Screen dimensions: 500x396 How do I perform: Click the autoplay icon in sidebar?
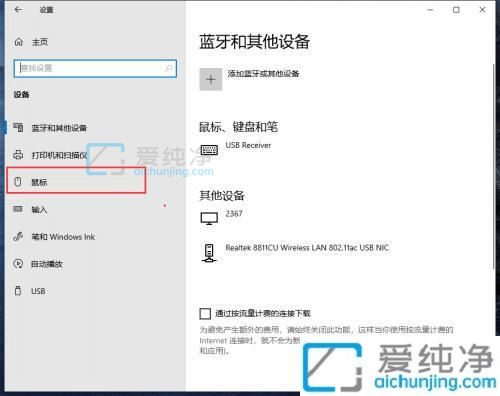18,264
